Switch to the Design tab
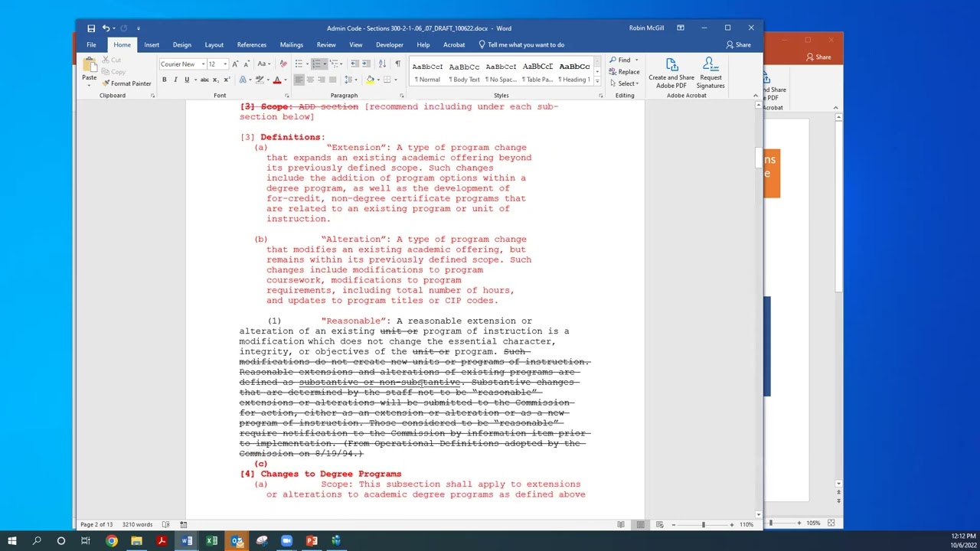The width and height of the screenshot is (980, 551). pyautogui.click(x=182, y=44)
